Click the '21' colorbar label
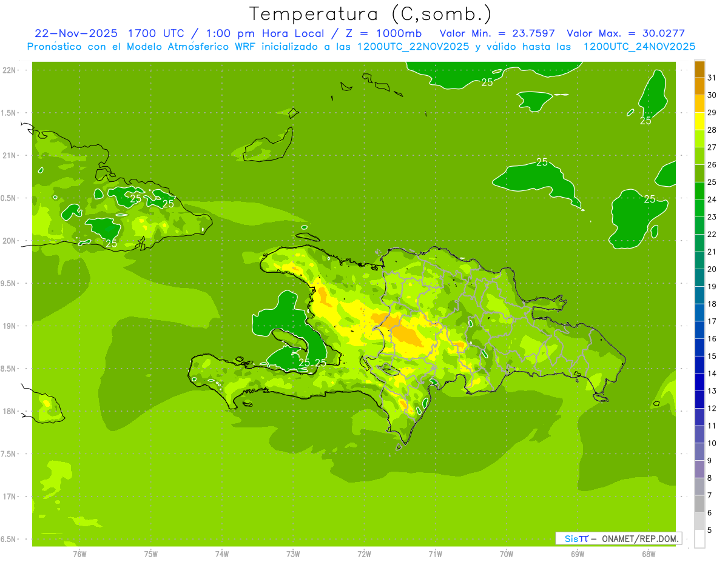The width and height of the screenshot is (728, 562). tap(712, 252)
